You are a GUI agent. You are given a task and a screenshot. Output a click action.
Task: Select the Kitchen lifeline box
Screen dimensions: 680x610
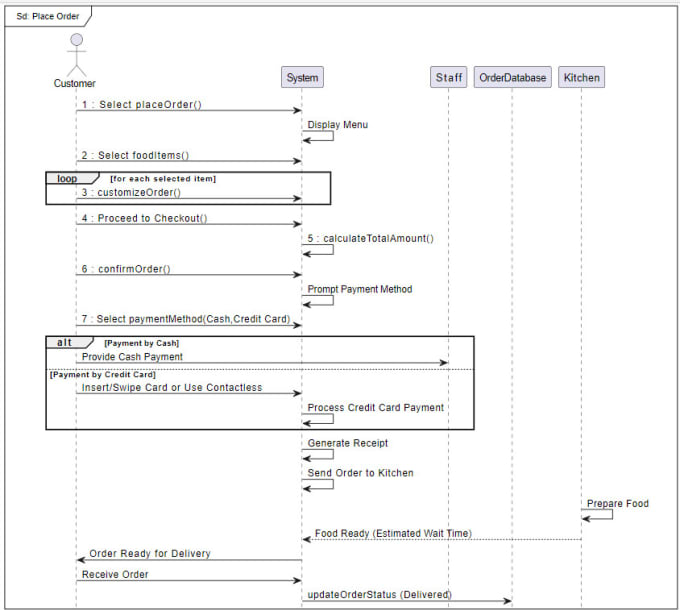tap(582, 78)
